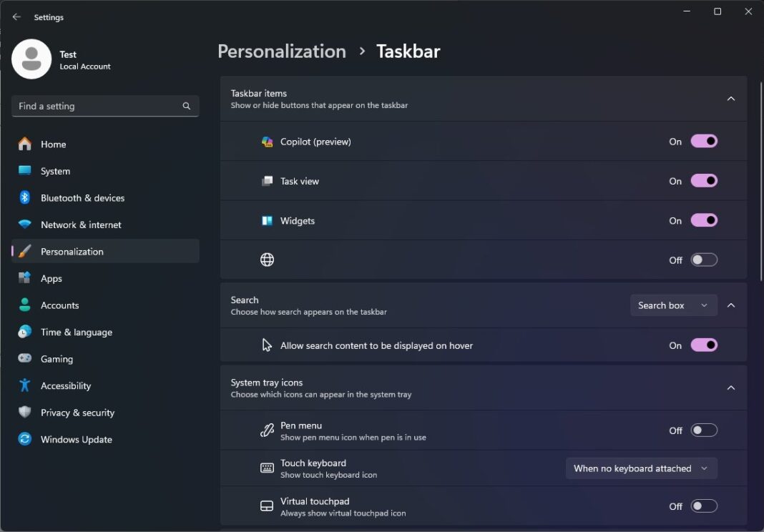Click the Widgets icon
Image resolution: width=764 pixels, height=532 pixels.
tap(268, 220)
